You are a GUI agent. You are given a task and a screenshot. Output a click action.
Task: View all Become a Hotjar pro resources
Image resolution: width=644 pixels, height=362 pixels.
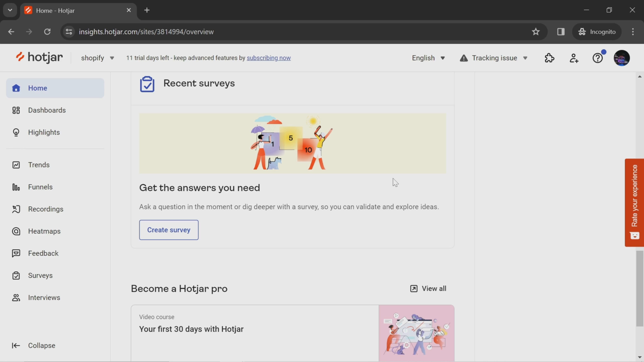428,288
